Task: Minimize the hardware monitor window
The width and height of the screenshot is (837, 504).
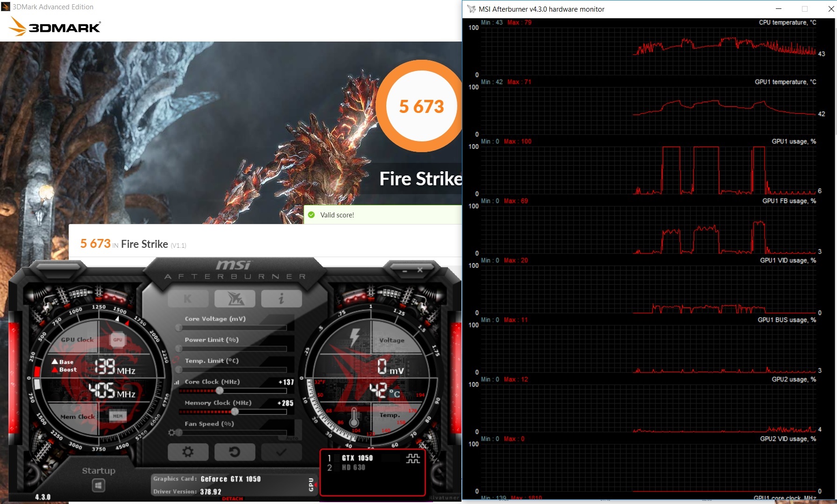Action: [779, 9]
